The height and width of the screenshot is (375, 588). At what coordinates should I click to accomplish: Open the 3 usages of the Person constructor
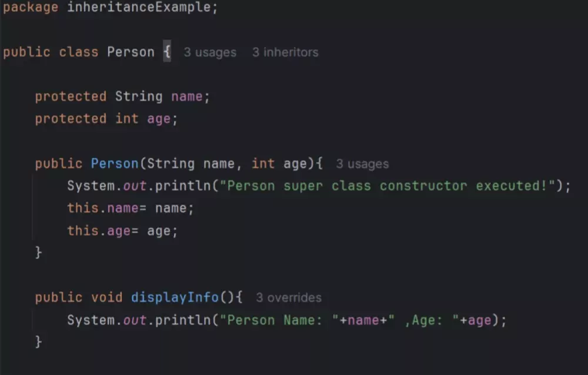(362, 164)
